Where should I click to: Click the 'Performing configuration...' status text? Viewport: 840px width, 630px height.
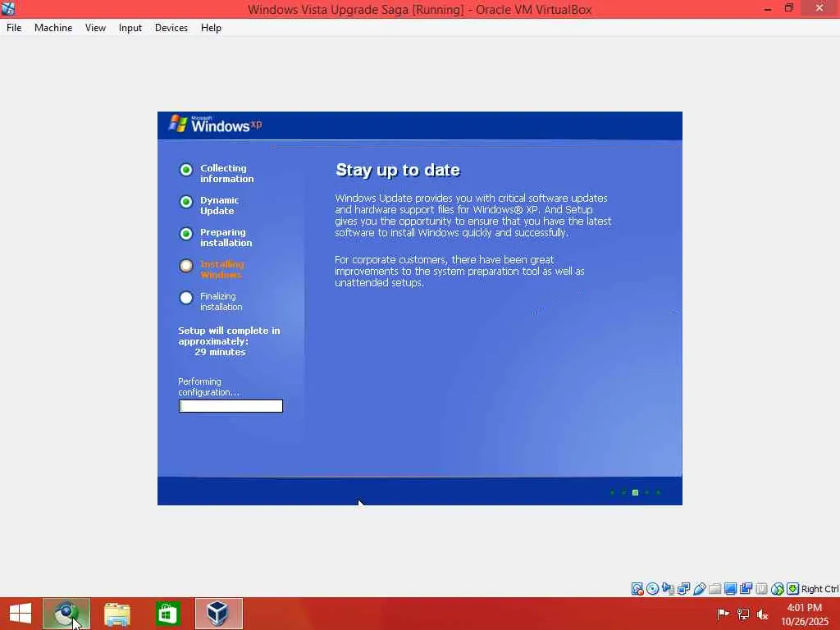tap(209, 387)
